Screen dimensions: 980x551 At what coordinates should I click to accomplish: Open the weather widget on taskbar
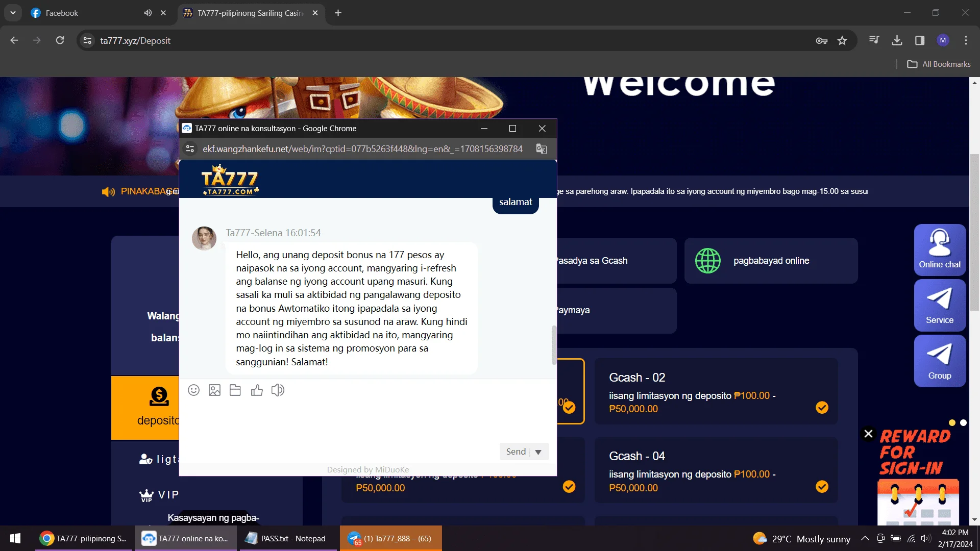point(801,539)
